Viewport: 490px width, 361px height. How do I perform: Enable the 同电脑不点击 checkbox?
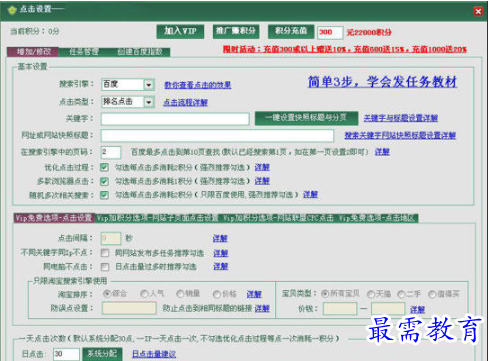pyautogui.click(x=105, y=267)
